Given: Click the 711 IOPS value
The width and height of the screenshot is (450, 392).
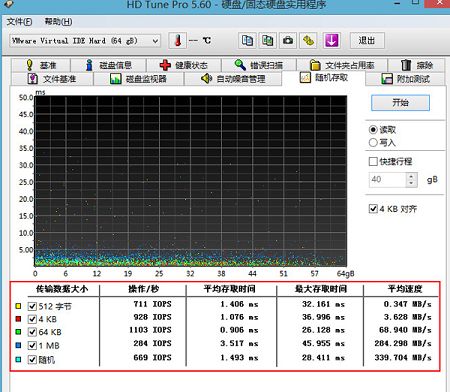Looking at the screenshot, I should 152,304.
